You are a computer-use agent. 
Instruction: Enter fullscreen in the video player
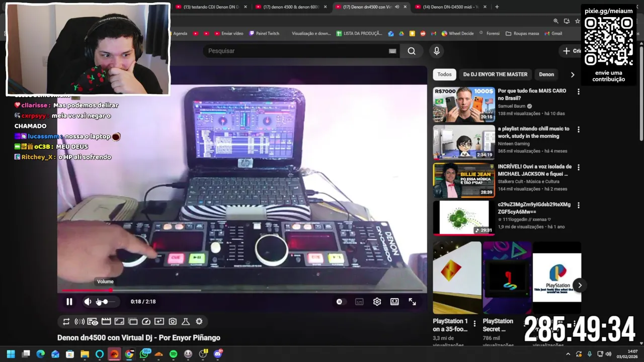point(413,302)
